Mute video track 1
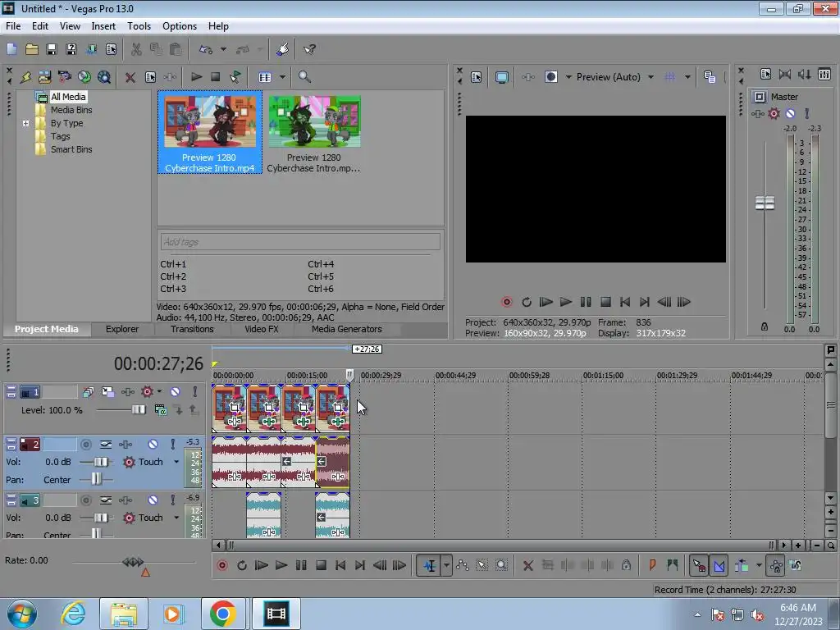 [175, 391]
